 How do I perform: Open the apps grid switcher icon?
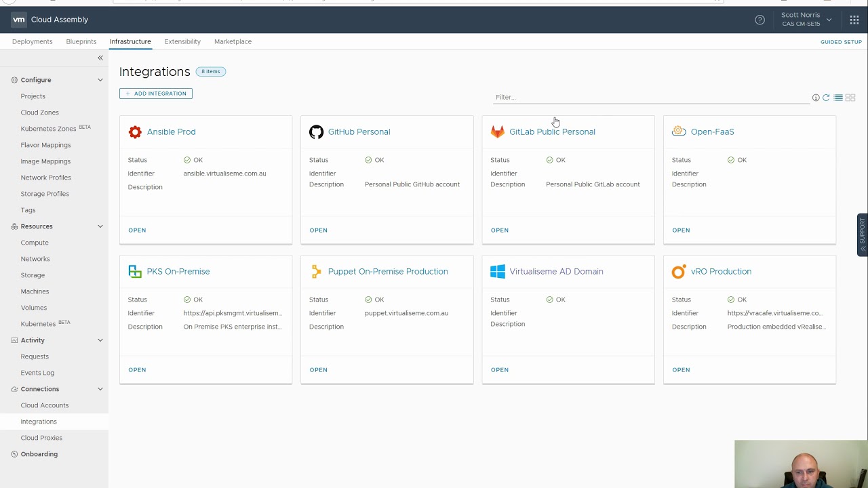(854, 20)
